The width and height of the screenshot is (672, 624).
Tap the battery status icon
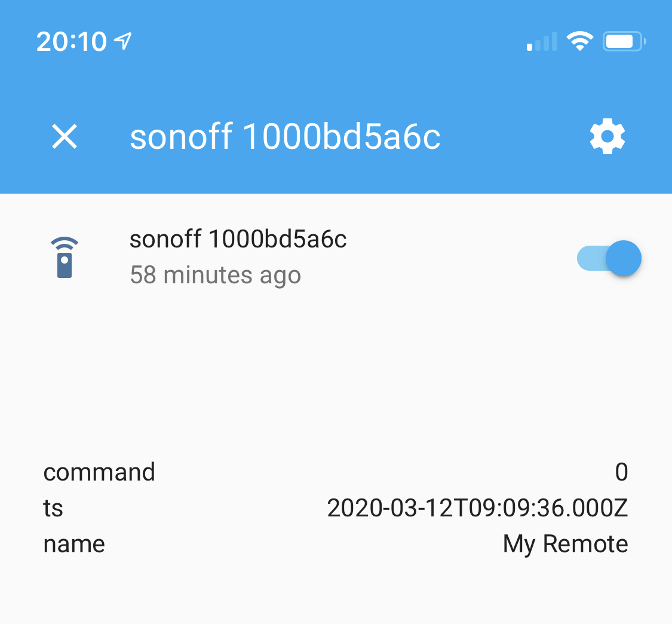[x=623, y=41]
